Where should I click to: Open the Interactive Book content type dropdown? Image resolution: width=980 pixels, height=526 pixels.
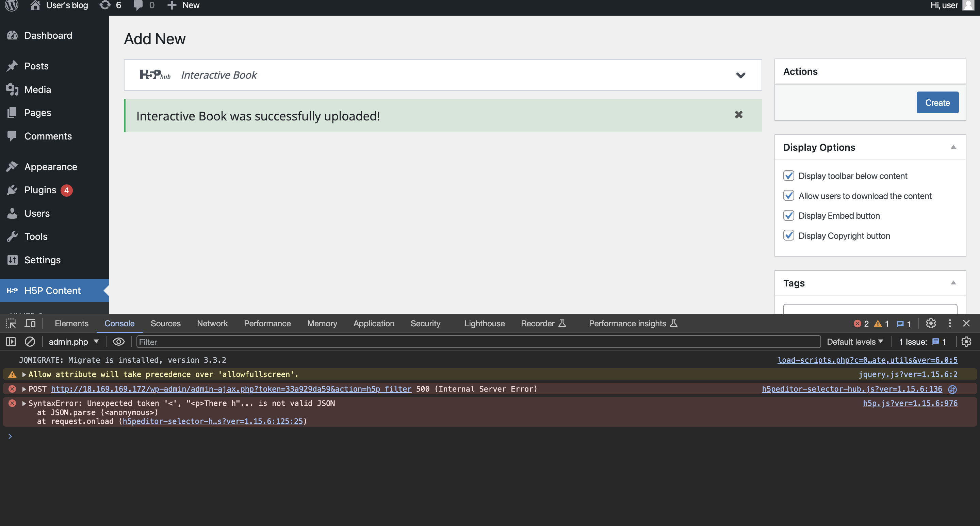(x=740, y=75)
